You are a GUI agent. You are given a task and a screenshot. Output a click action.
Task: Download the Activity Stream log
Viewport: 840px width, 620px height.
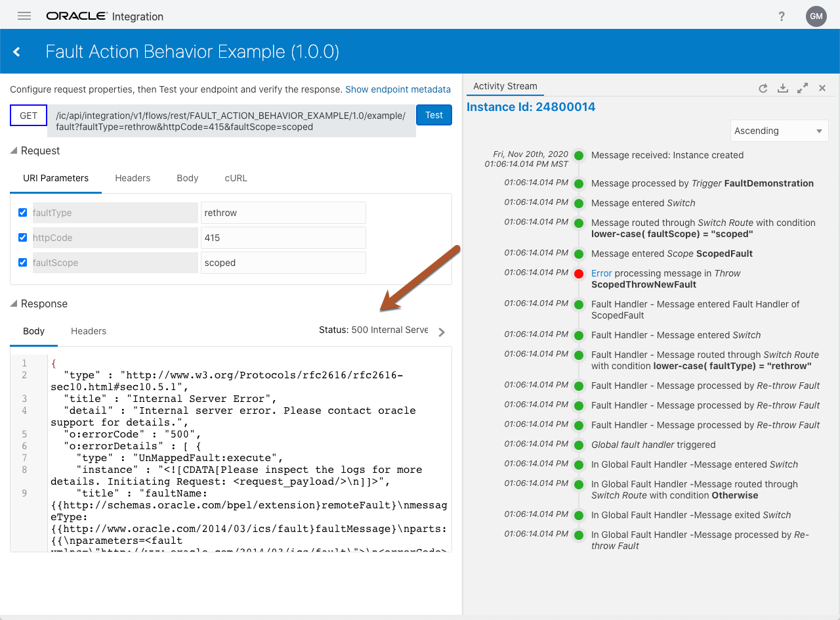click(x=782, y=88)
